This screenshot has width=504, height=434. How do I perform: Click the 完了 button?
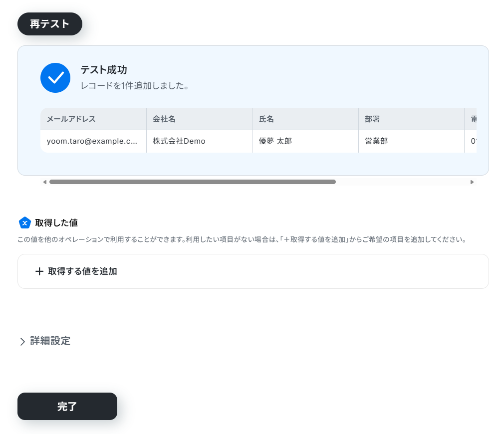pos(67,407)
